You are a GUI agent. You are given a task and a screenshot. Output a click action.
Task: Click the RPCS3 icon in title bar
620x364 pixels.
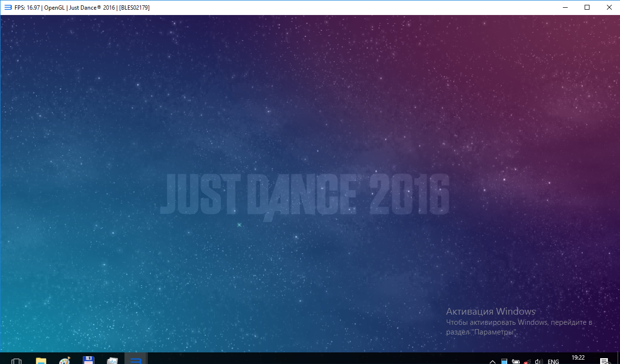[8, 7]
